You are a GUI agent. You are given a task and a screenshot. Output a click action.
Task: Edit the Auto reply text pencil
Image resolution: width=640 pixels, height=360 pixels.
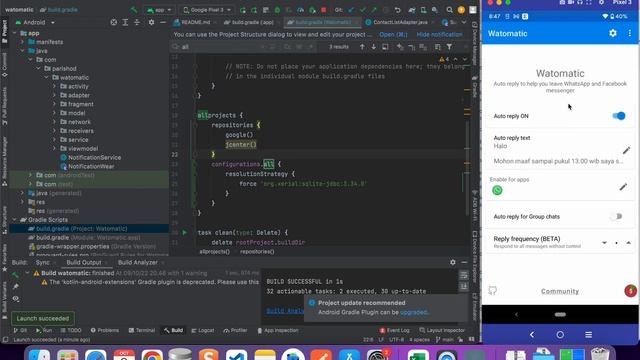626,150
